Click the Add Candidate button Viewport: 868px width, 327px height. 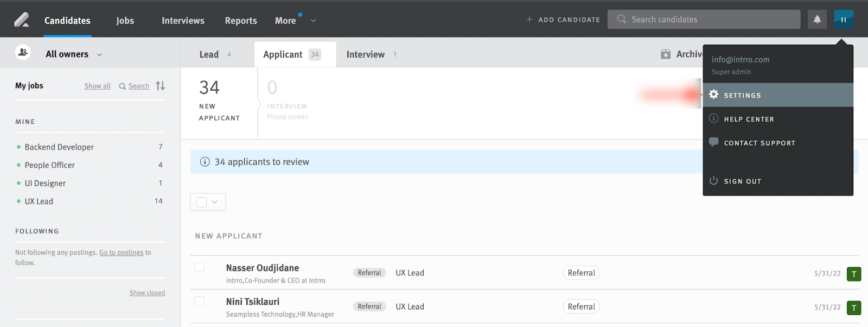tap(563, 20)
